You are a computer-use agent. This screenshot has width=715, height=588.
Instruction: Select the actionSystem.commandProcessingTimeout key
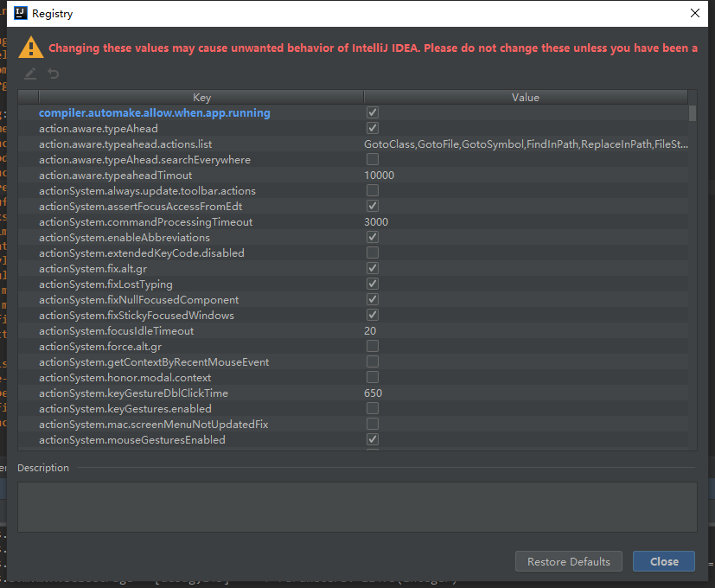click(x=145, y=221)
